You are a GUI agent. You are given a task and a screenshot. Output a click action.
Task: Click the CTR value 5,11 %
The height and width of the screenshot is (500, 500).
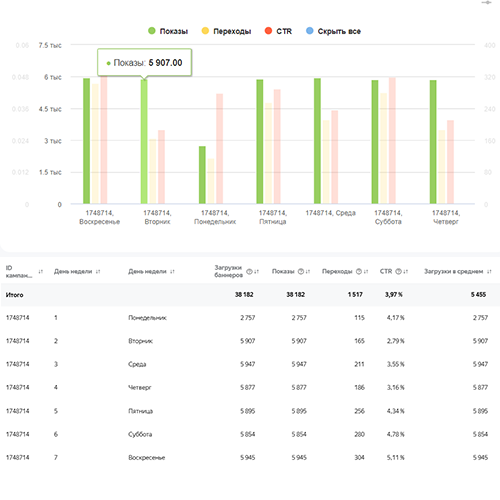pyautogui.click(x=396, y=458)
